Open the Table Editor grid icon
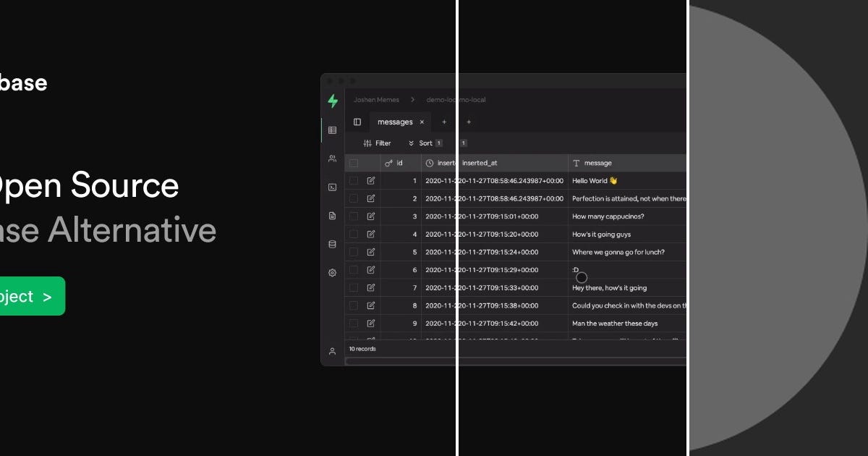868x456 pixels. (332, 130)
